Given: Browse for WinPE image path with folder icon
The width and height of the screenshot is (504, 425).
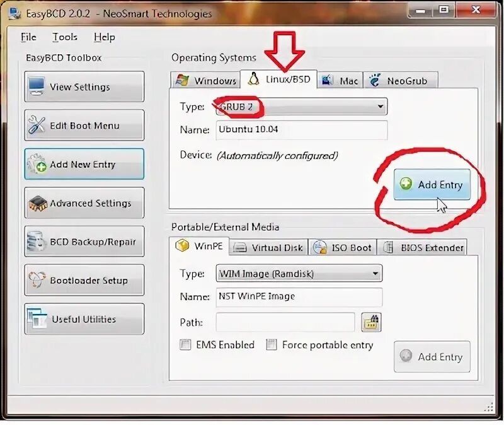Looking at the screenshot, I should [x=371, y=322].
